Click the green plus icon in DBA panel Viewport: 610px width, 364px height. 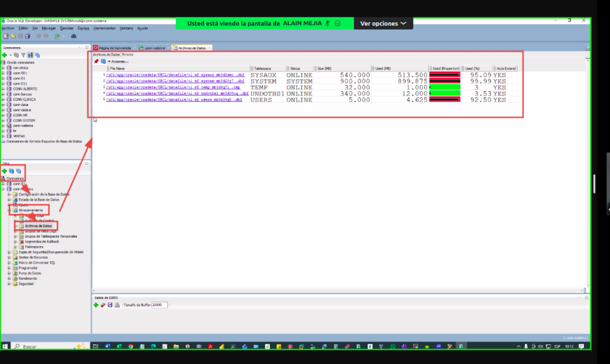pyautogui.click(x=5, y=171)
